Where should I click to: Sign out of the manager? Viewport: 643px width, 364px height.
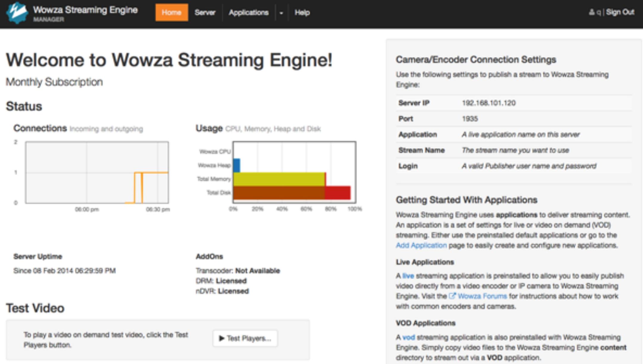click(620, 12)
